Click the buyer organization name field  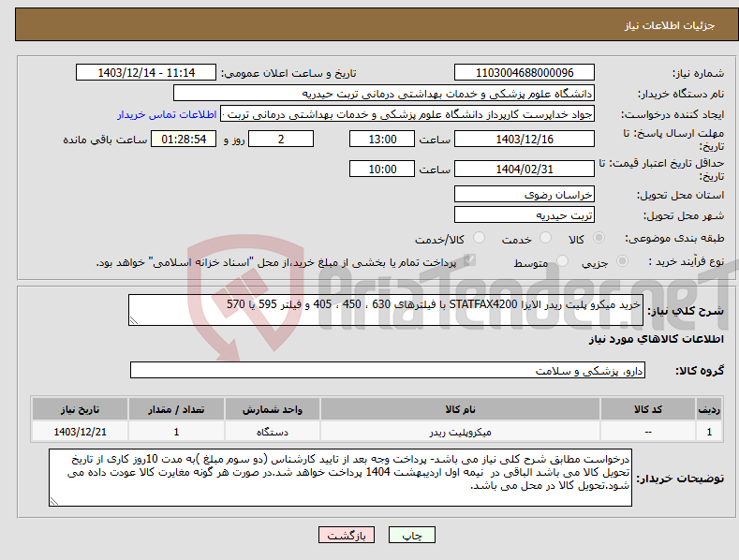384,94
